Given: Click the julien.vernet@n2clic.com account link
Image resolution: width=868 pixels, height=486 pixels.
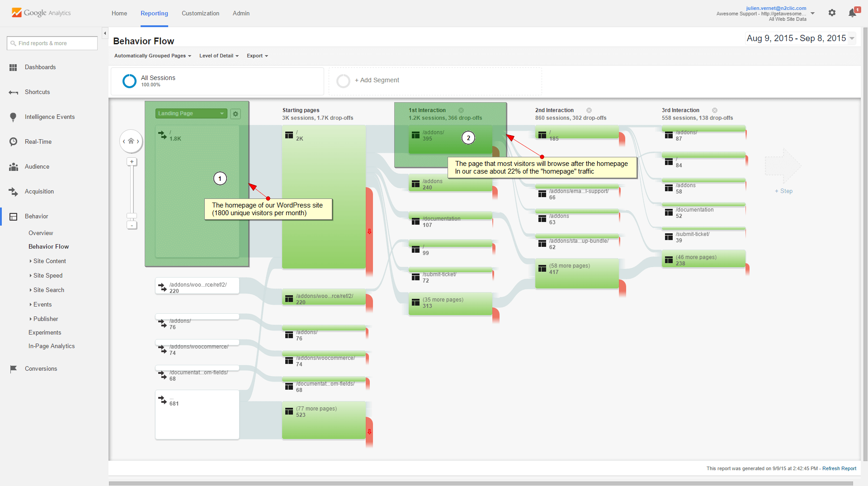Looking at the screenshot, I should pos(776,8).
